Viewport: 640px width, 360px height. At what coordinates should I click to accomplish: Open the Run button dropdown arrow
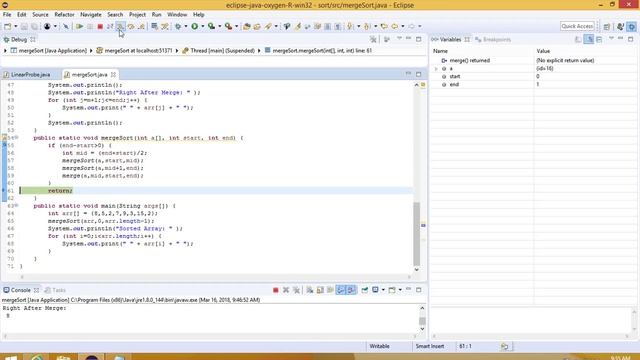[x=202, y=27]
